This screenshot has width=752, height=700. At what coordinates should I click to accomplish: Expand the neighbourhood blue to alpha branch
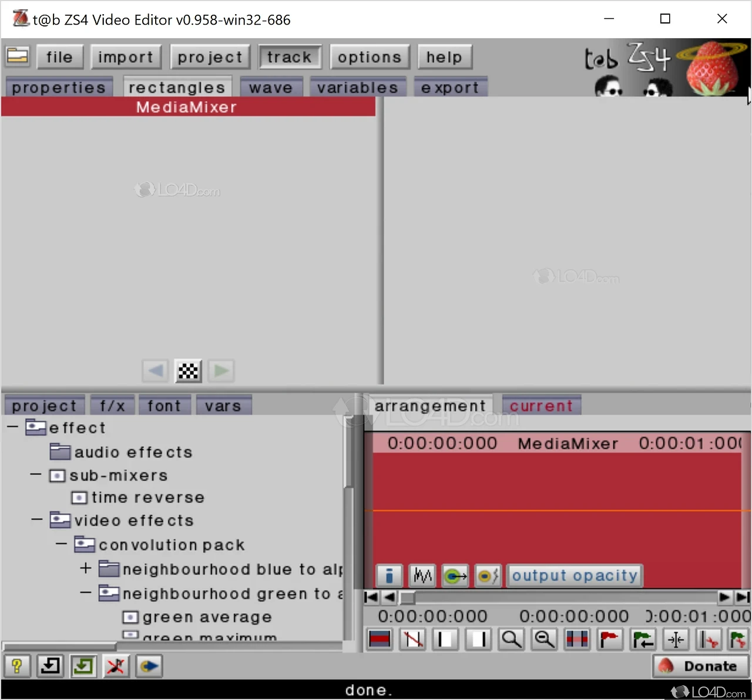coord(86,568)
